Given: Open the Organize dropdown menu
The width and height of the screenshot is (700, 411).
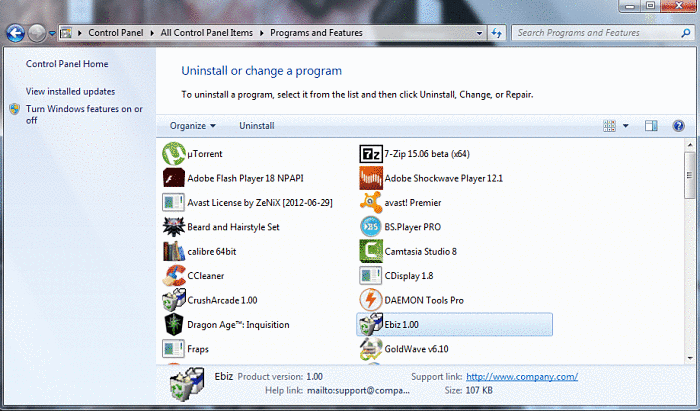Looking at the screenshot, I should (192, 126).
